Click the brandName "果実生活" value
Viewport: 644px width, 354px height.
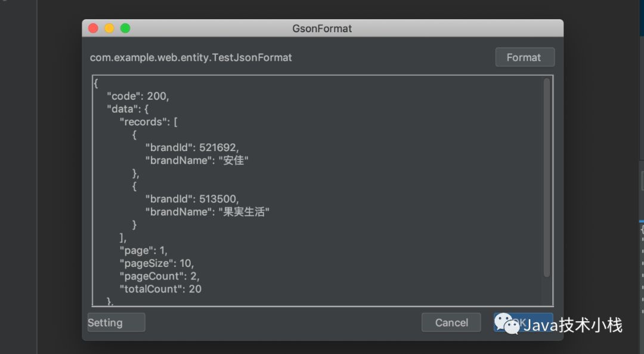point(244,212)
